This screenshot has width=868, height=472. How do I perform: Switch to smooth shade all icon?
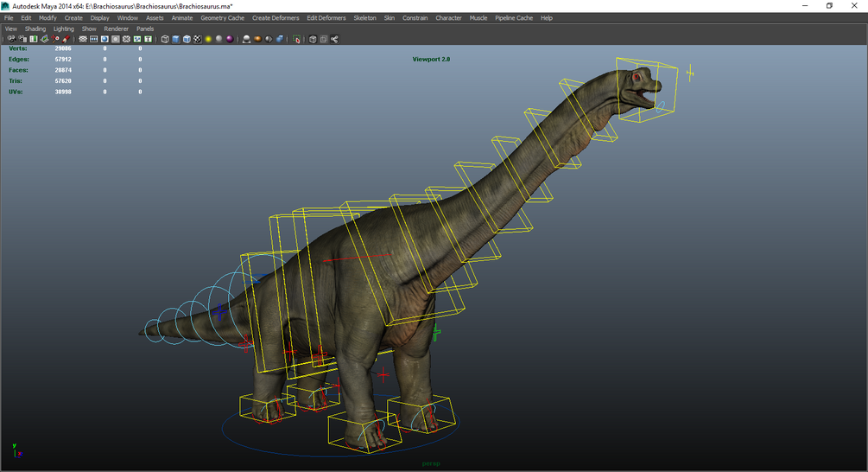click(175, 40)
